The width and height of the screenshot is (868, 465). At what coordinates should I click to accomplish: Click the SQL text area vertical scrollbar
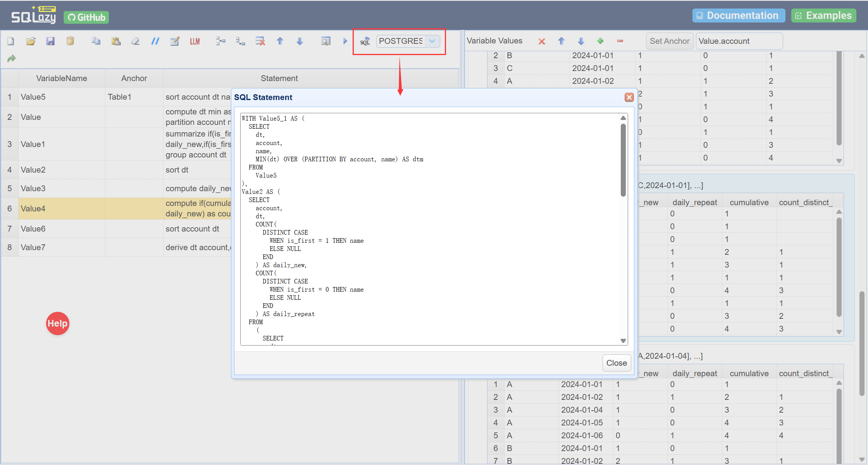[x=623, y=160]
